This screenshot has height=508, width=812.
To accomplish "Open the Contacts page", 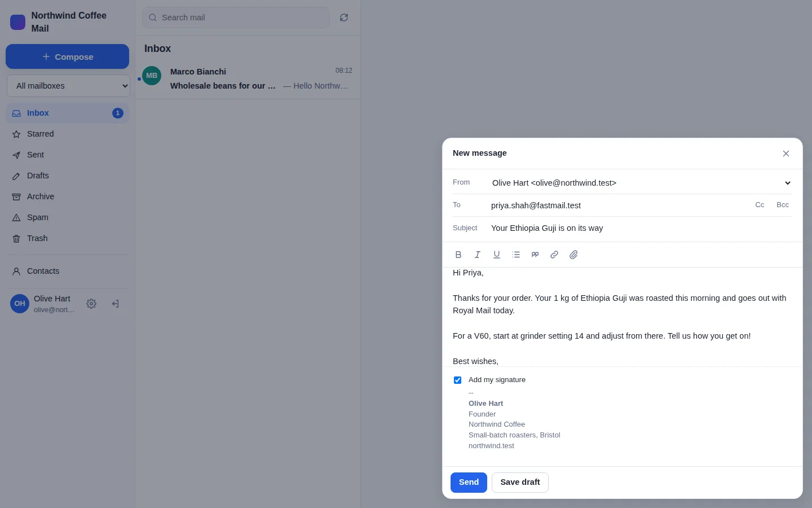I will (68, 271).
